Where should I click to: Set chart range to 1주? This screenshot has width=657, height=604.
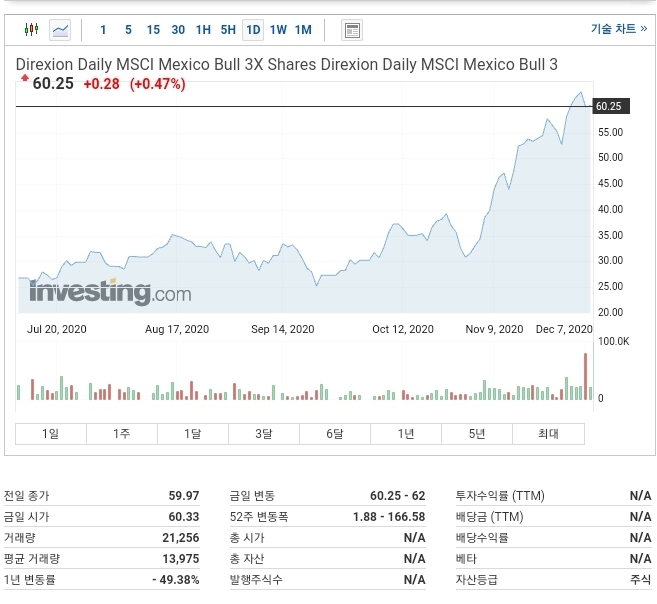pyautogui.click(x=122, y=434)
